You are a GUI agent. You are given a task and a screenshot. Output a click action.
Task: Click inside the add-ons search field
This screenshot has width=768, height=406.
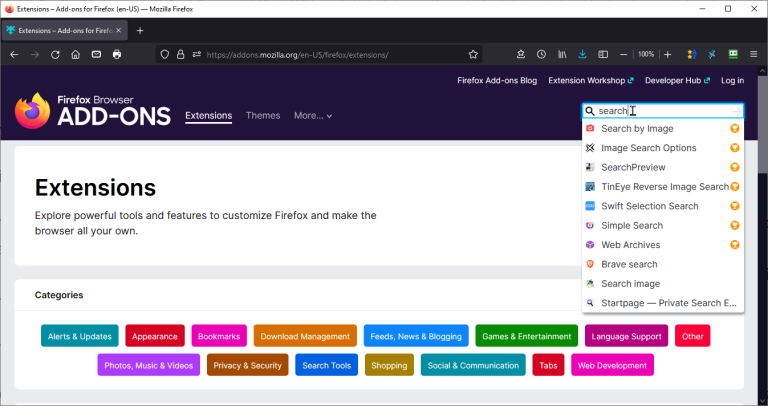click(x=663, y=111)
